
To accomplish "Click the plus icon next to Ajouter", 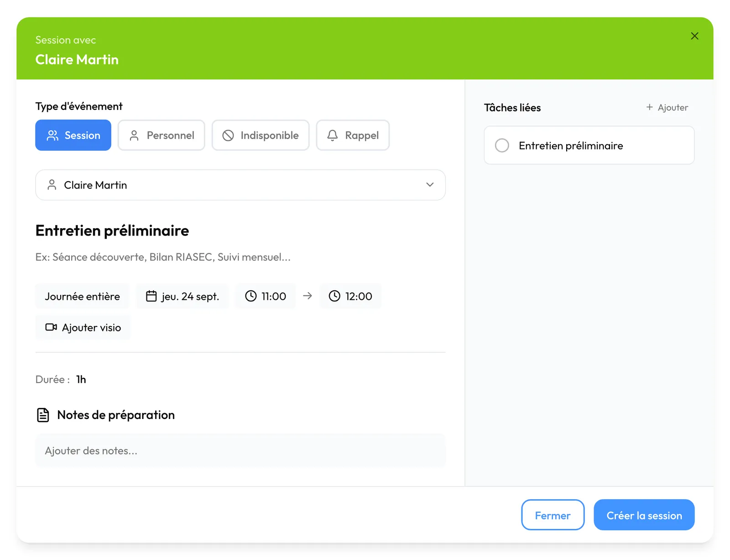I will coord(649,107).
